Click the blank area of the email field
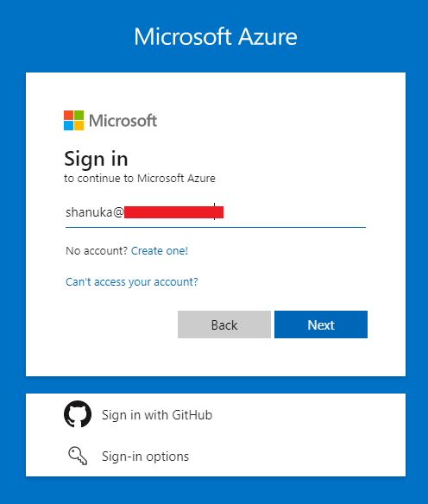428x504 pixels. 294,212
